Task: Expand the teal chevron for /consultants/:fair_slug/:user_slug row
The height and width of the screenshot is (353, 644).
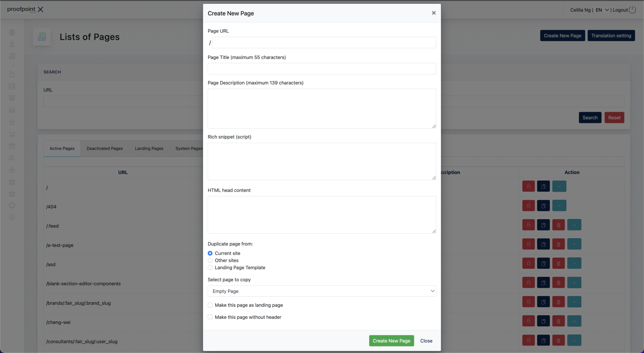Action: click(x=574, y=340)
